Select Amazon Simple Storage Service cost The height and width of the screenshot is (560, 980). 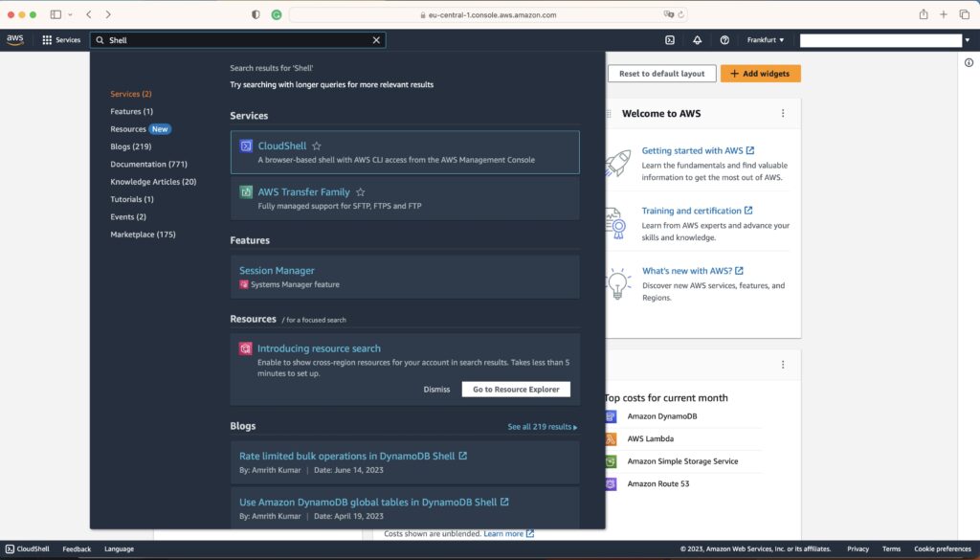pyautogui.click(x=682, y=461)
